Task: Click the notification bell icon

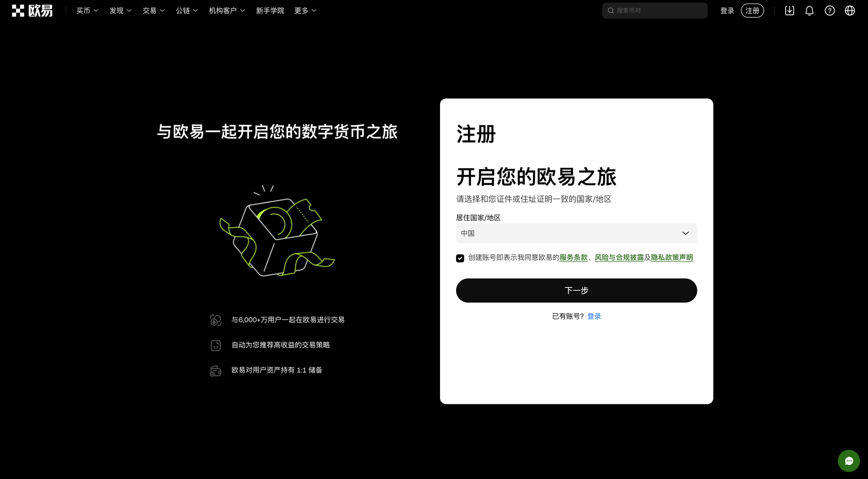Action: [809, 10]
